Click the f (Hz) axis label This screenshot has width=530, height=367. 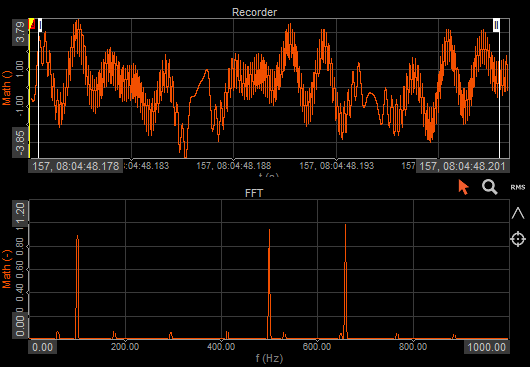[x=269, y=358]
